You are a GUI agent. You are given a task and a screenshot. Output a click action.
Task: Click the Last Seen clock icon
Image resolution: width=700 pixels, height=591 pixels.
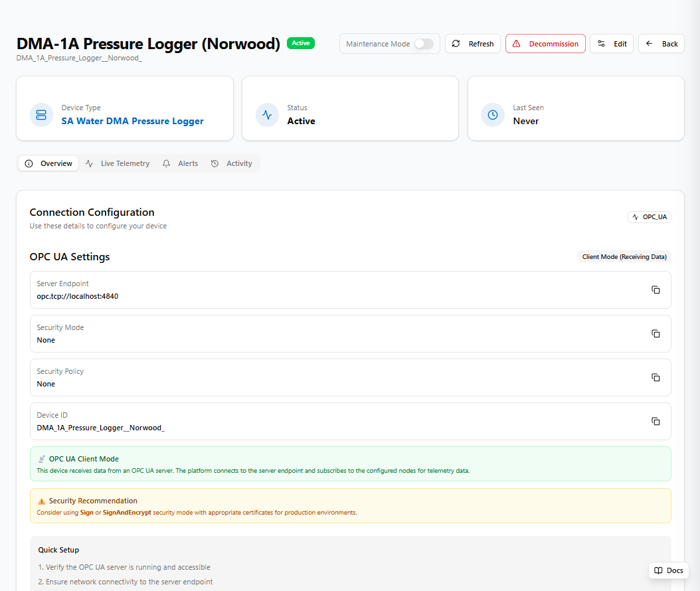[x=492, y=115]
